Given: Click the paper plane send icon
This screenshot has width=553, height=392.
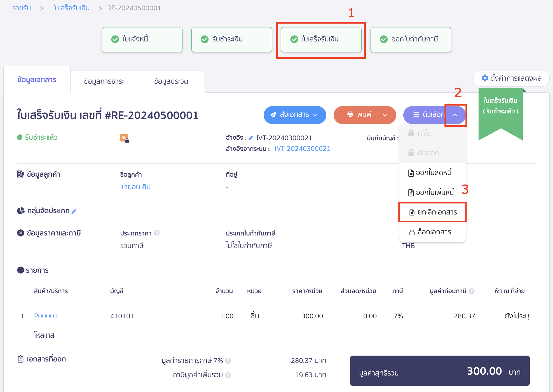Looking at the screenshot, I should pyautogui.click(x=273, y=115).
